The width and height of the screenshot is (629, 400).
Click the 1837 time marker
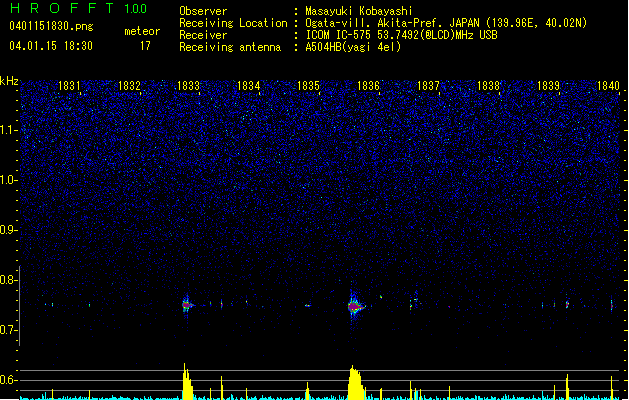pyautogui.click(x=428, y=86)
